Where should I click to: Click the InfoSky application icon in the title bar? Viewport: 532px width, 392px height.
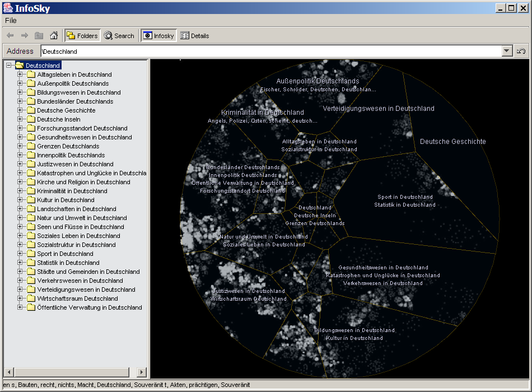click(7, 7)
